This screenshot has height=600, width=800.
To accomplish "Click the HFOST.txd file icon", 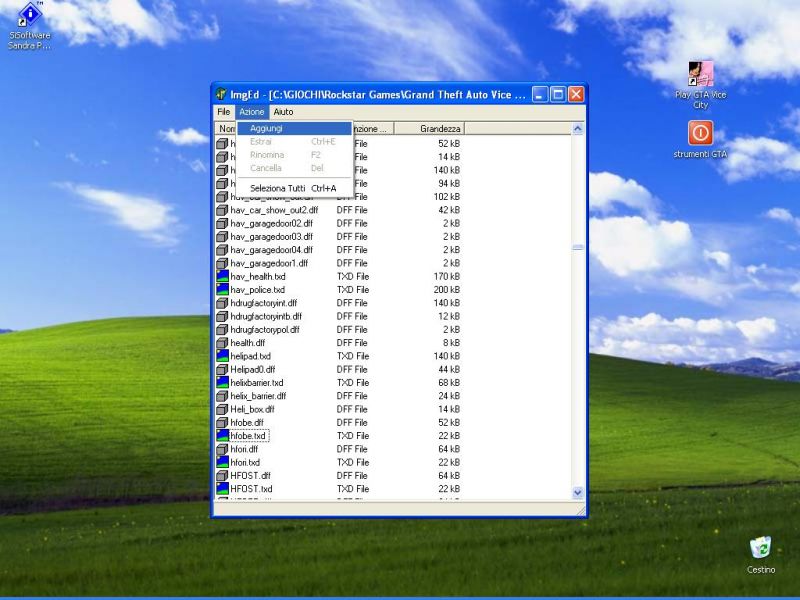I will pyautogui.click(x=223, y=489).
